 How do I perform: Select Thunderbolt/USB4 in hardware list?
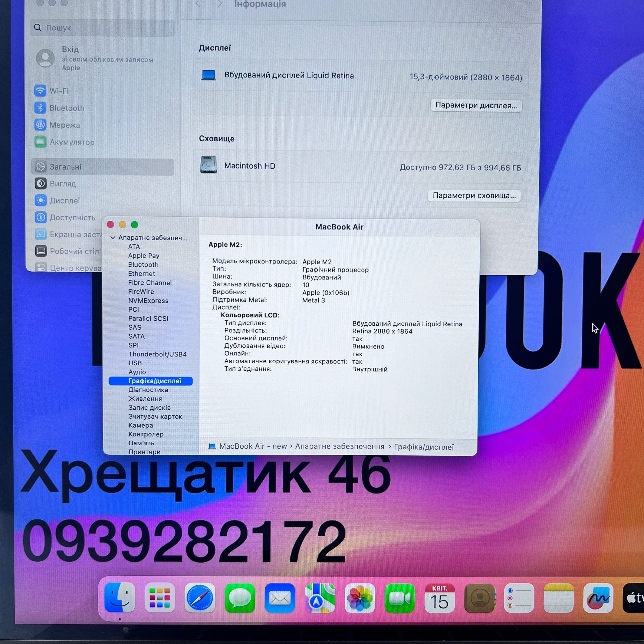tap(158, 354)
